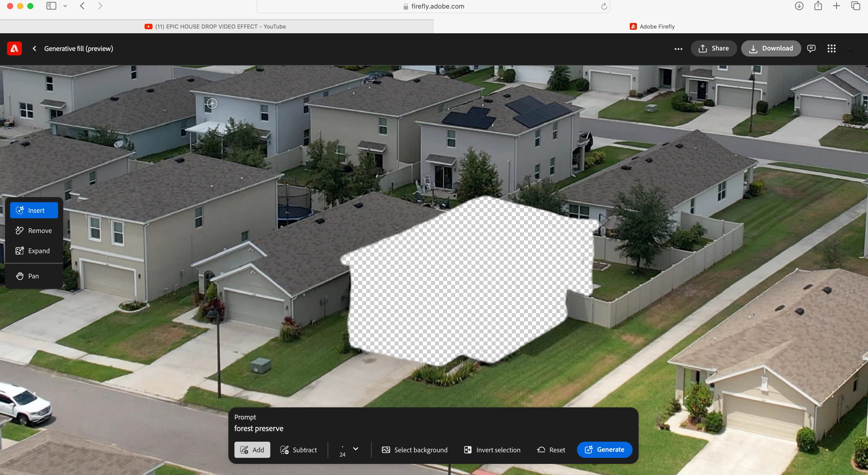868x475 pixels.
Task: Open the feedback comment icon
Action: point(811,48)
